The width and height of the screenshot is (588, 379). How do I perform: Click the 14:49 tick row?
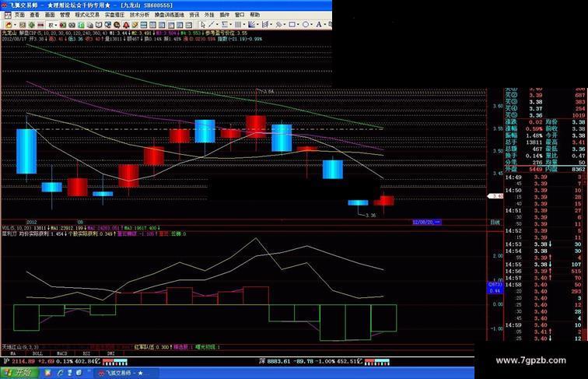click(544, 177)
